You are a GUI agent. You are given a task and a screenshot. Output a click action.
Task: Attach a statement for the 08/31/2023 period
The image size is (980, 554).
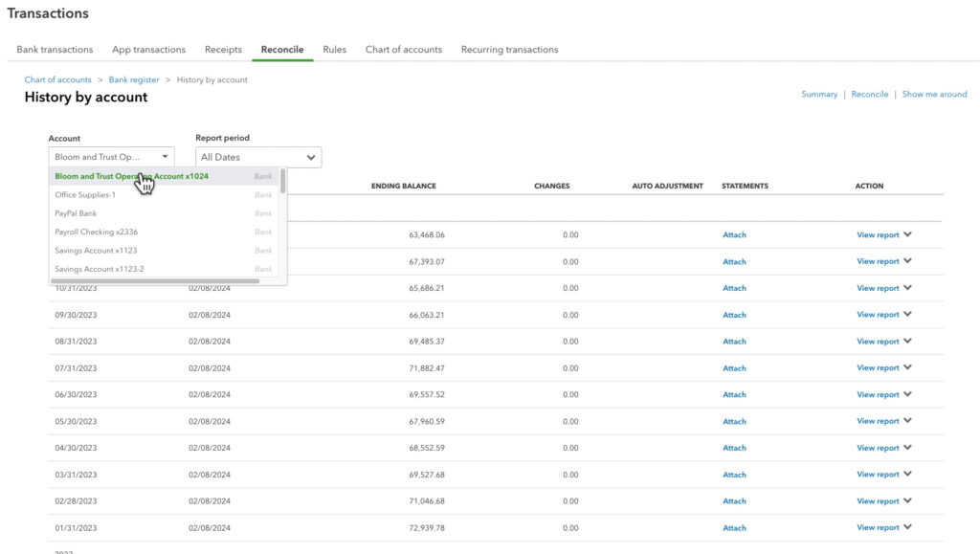click(734, 341)
